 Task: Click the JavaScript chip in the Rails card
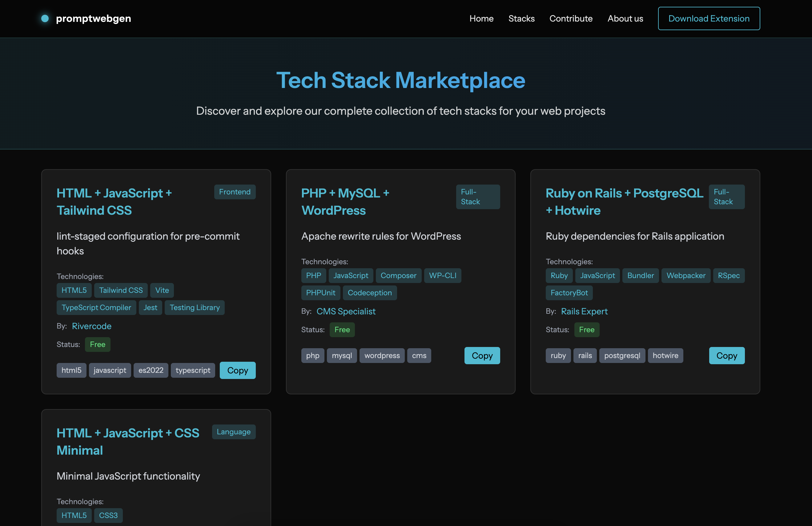(x=597, y=275)
